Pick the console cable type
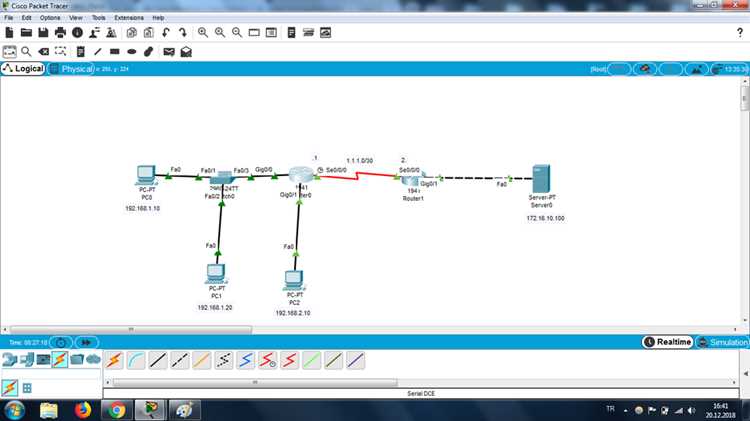The height and width of the screenshot is (421, 750). coord(136,360)
